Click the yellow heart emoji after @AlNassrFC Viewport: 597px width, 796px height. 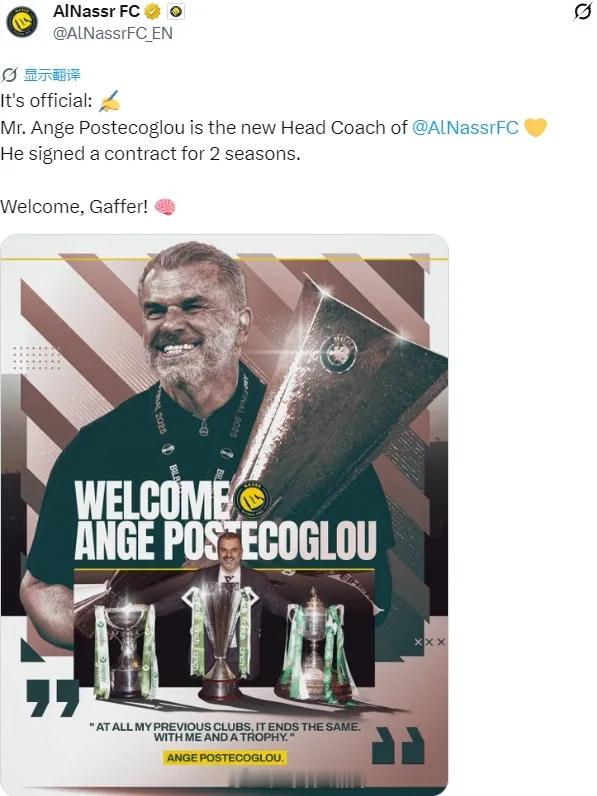click(x=535, y=127)
